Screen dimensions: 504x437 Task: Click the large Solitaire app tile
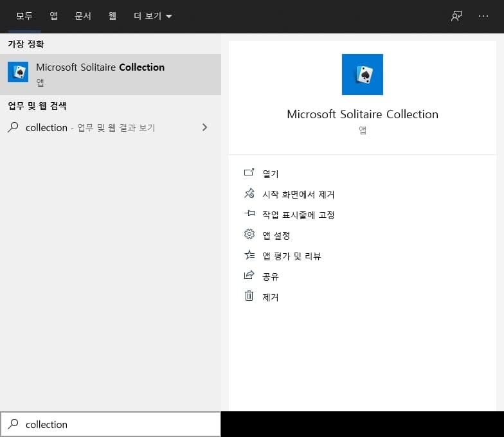pyautogui.click(x=363, y=75)
